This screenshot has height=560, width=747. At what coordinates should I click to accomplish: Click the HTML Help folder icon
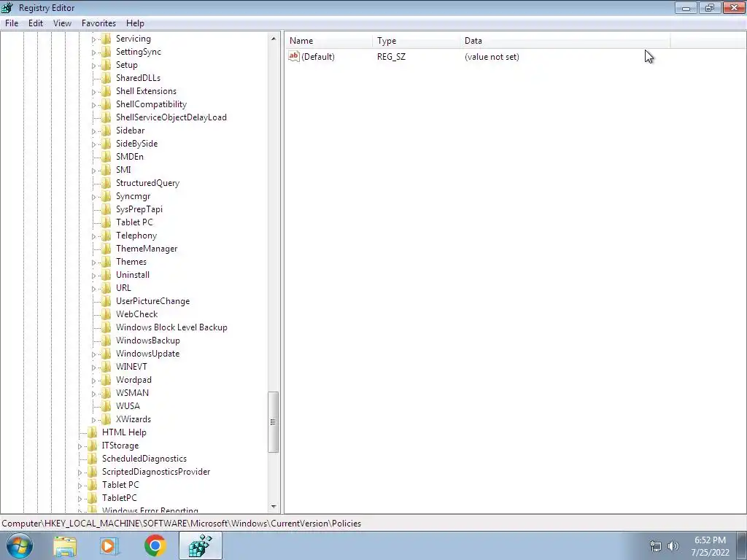[x=93, y=432]
